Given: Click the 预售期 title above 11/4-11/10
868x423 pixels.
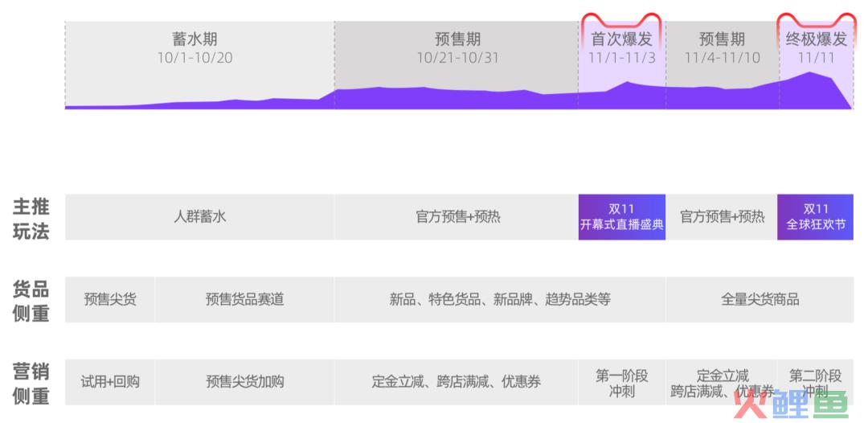Looking at the screenshot, I should (722, 39).
